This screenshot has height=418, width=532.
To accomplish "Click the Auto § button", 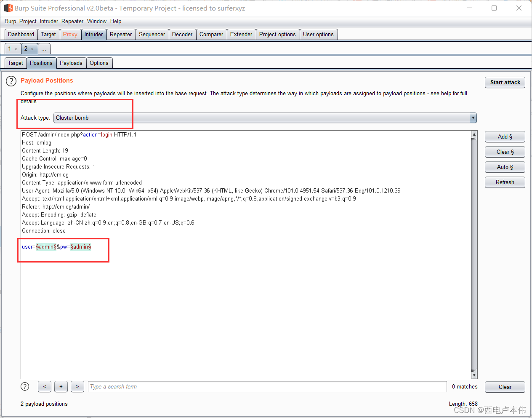I will point(505,167).
